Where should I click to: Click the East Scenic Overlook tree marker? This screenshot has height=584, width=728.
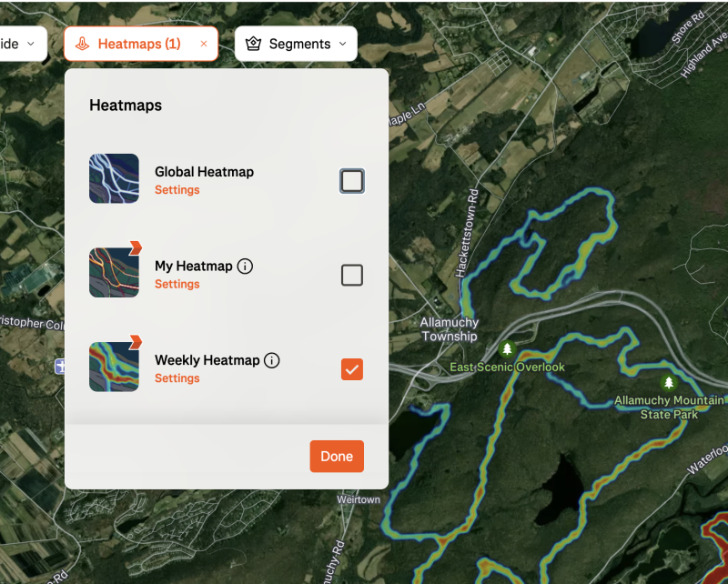508,349
